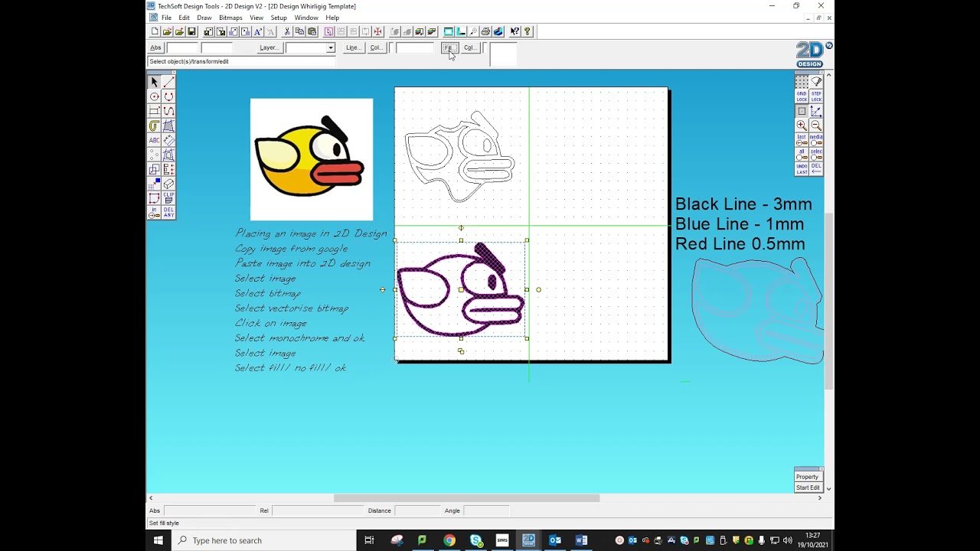Click the Fill... button
The width and height of the screenshot is (980, 551).
(449, 47)
